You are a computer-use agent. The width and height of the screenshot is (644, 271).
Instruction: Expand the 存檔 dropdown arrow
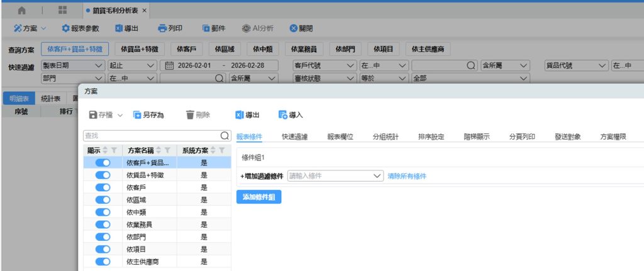120,115
